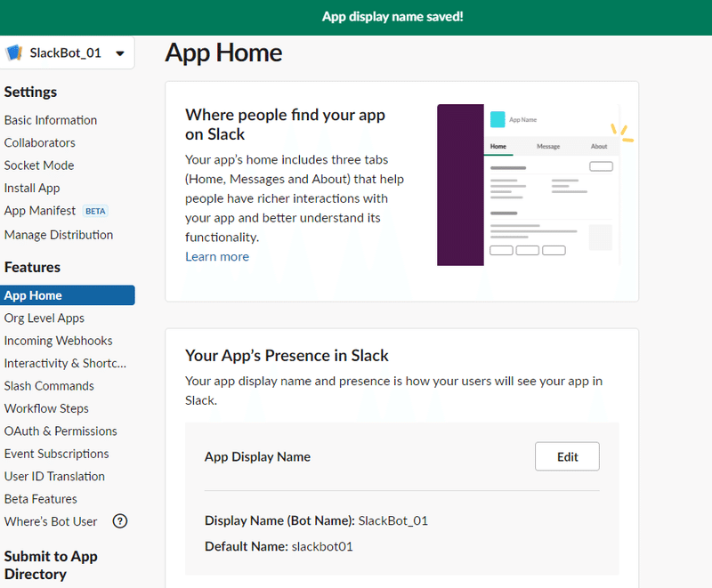Click the Settings section heading
Image resolution: width=712 pixels, height=588 pixels.
[30, 93]
